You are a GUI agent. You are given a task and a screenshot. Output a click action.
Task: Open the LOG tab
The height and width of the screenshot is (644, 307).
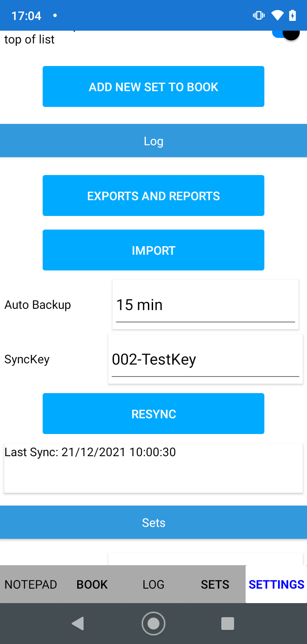(153, 584)
